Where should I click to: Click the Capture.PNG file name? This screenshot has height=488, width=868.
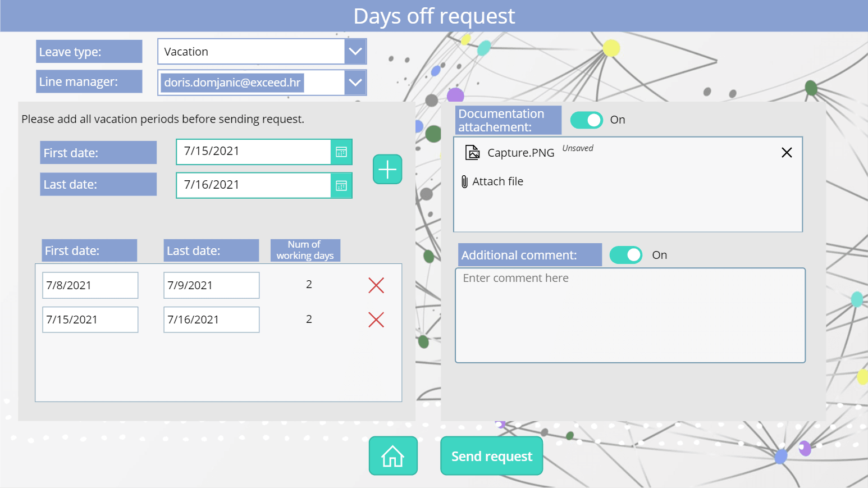[x=521, y=153]
